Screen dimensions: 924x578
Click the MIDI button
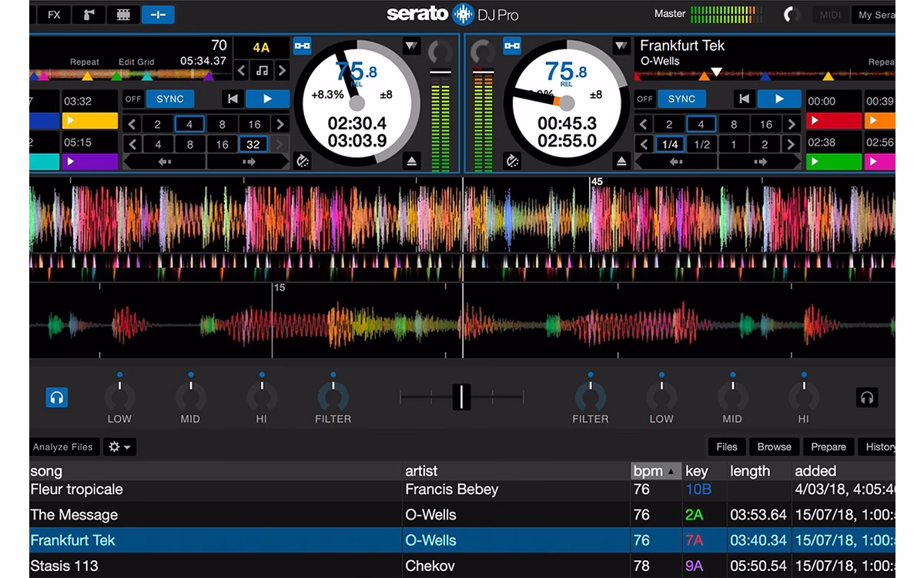[x=830, y=15]
